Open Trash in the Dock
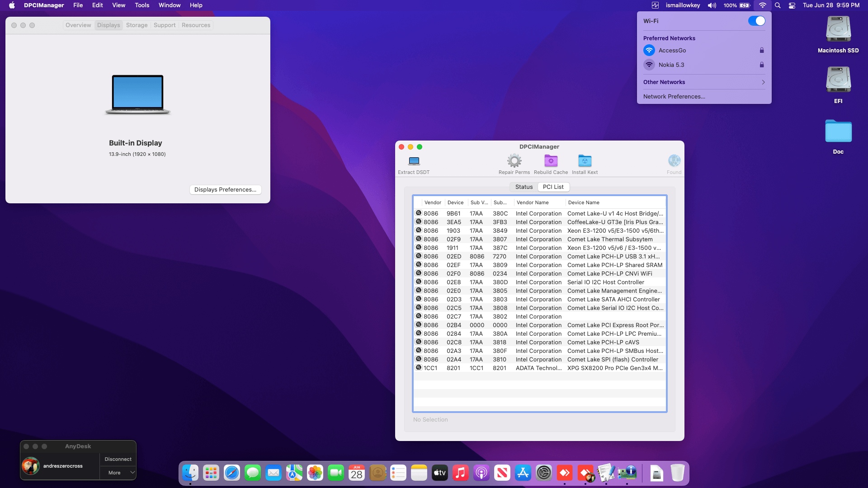 pyautogui.click(x=677, y=473)
